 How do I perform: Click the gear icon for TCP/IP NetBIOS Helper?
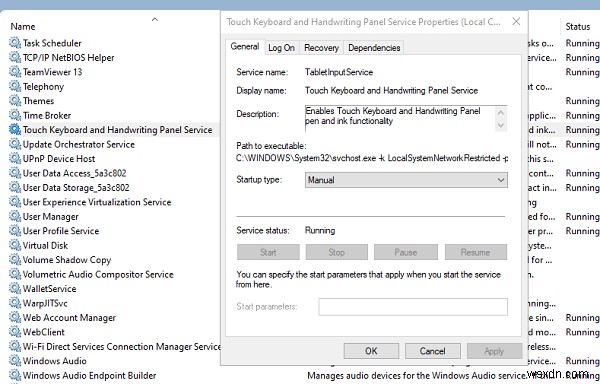click(x=15, y=57)
